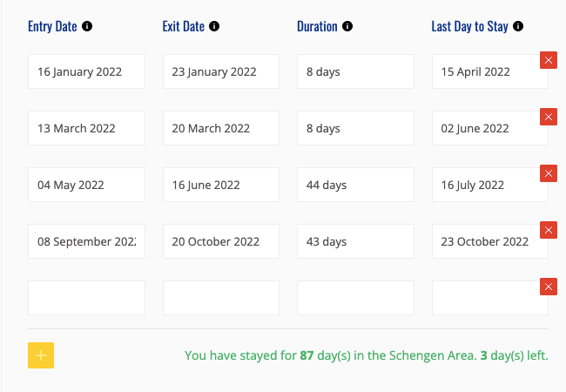Delete the 04 May 2022 trip row
This screenshot has width=566, height=392.
(x=549, y=173)
